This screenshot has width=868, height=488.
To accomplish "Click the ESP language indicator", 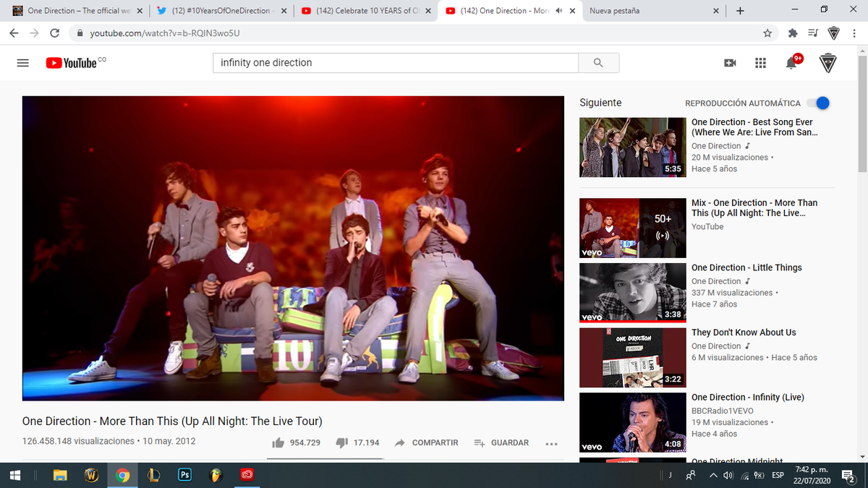I will [778, 475].
